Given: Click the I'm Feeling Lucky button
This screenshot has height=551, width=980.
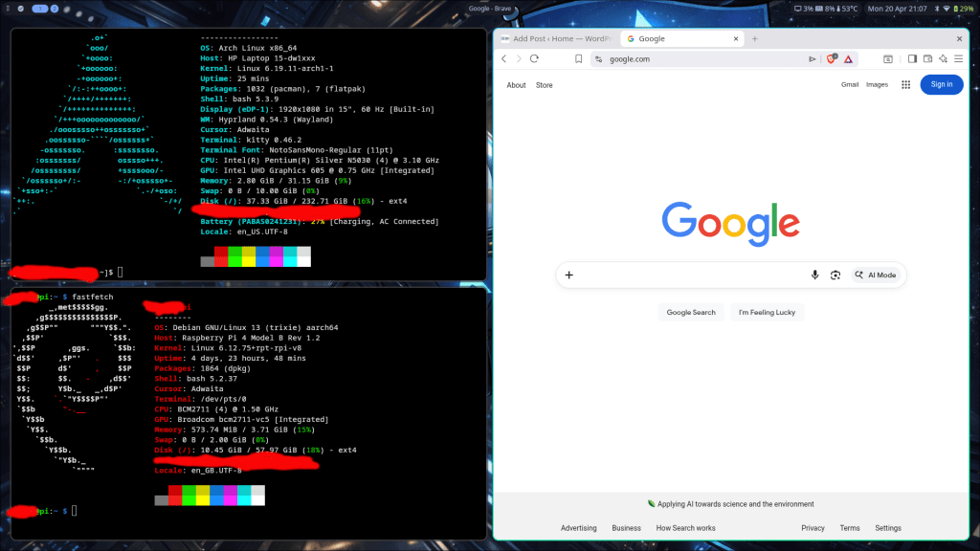Looking at the screenshot, I should [767, 312].
